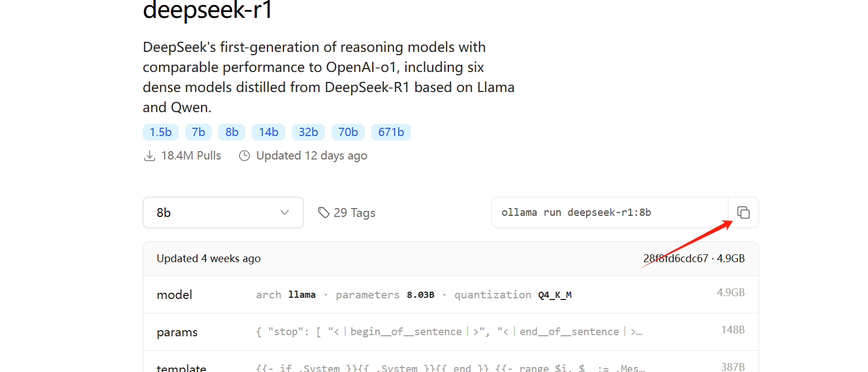
Task: Pick the 14b size tag
Action: [x=268, y=132]
